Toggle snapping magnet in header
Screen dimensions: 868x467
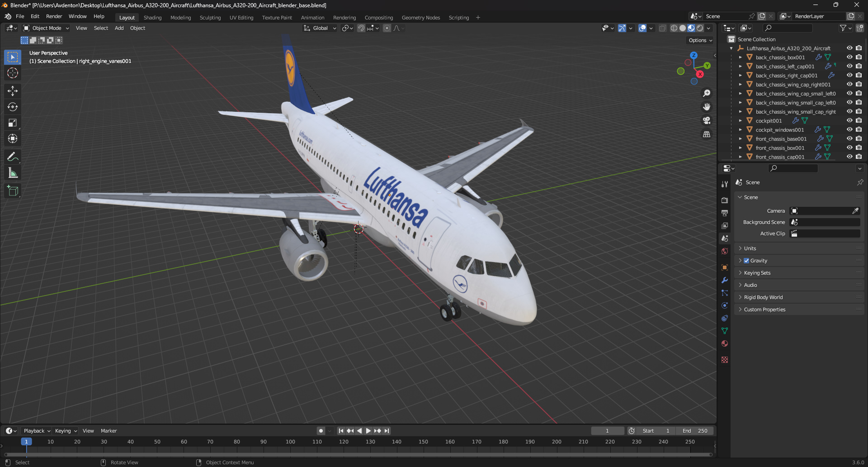click(361, 28)
